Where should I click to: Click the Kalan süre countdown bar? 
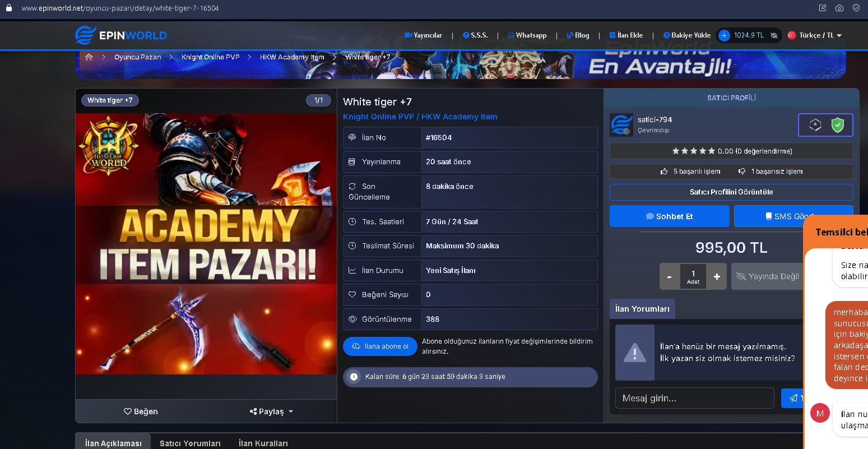(x=470, y=377)
